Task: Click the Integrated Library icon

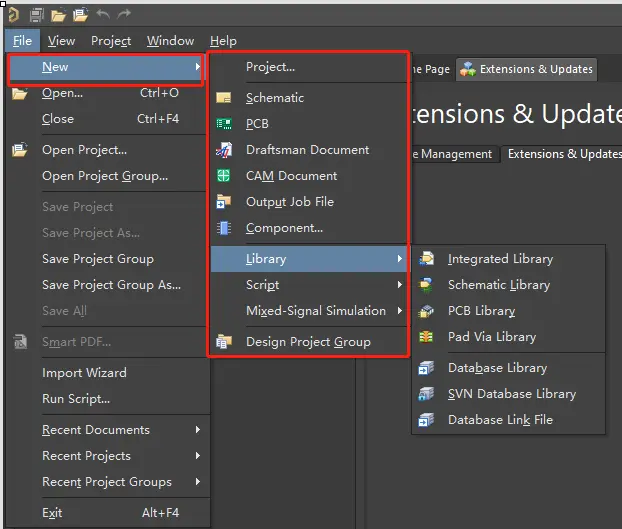Action: pos(426,259)
